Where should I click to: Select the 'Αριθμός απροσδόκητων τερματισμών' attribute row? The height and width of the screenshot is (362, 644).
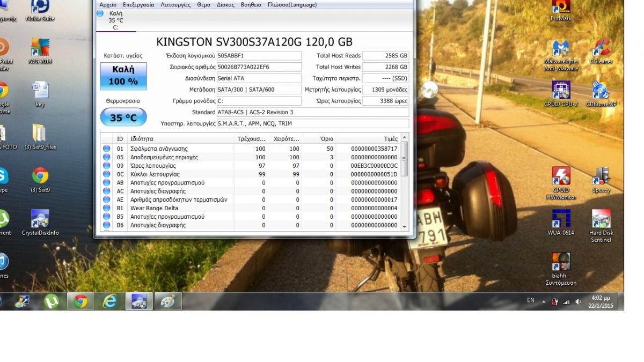pyautogui.click(x=251, y=200)
